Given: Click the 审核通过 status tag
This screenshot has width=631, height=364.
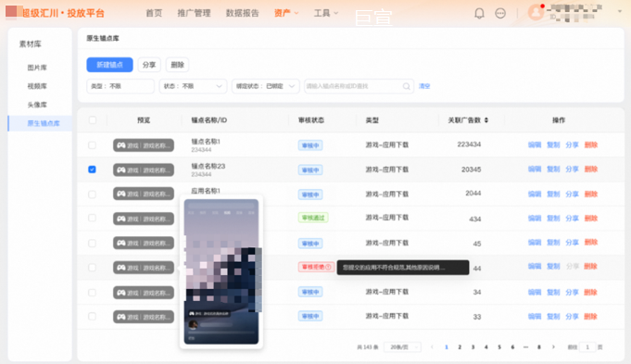Looking at the screenshot, I should 313,218.
